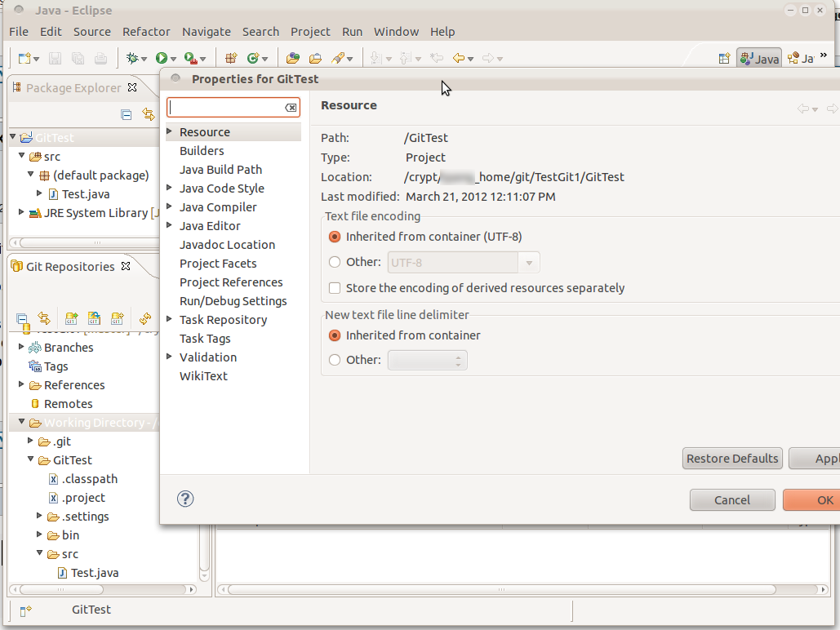840x630 pixels.
Task: Click the New Java Class icon
Action: coord(253,59)
